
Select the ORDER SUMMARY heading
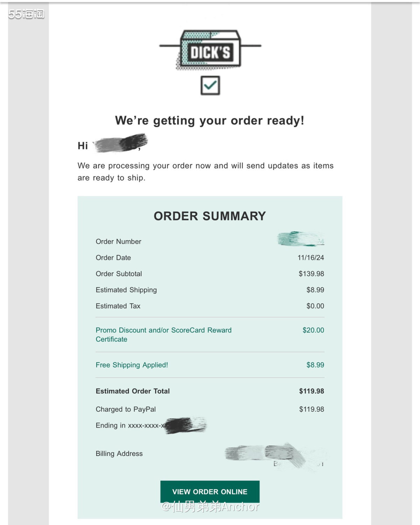point(210,216)
